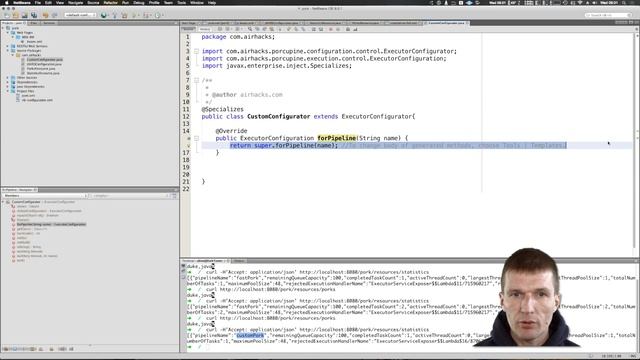Collapse the Source Packages node
The height and width of the screenshot is (360, 640).
7,51
